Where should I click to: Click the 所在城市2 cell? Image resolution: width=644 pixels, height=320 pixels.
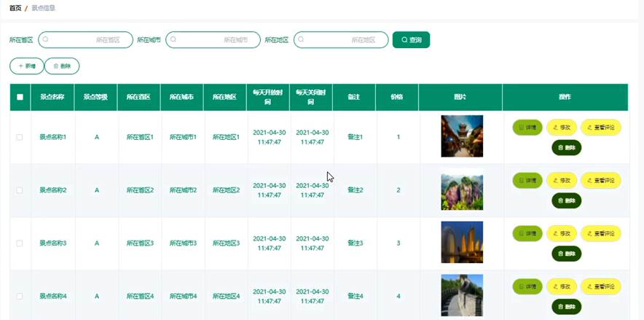[183, 190]
